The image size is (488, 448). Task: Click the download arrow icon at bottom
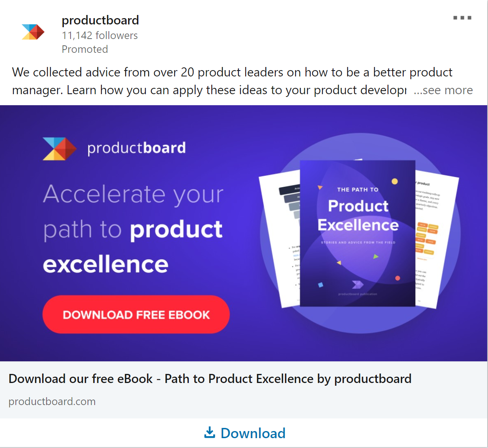coord(210,433)
